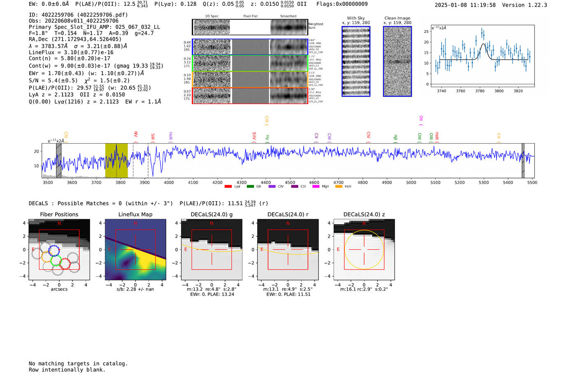
Task: Click the green fiber circle in Fiber Positions
Action: click(56, 260)
